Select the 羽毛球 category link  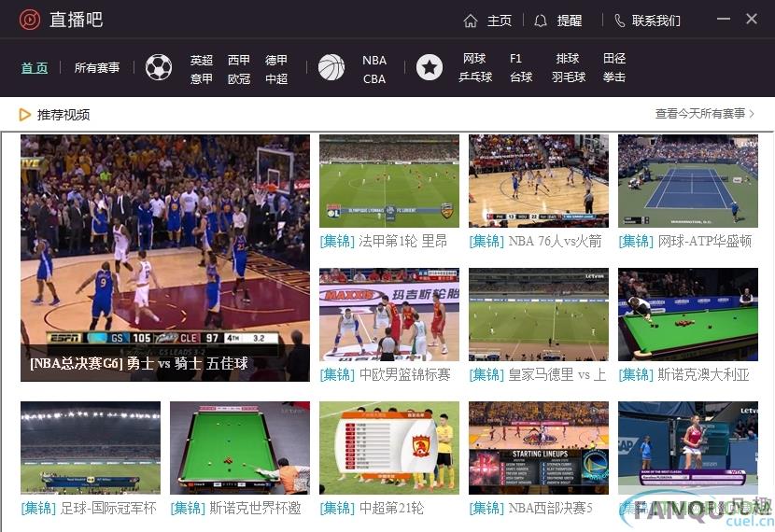[x=569, y=77]
